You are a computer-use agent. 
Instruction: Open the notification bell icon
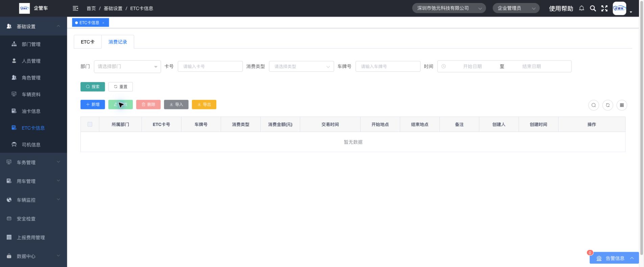(581, 8)
